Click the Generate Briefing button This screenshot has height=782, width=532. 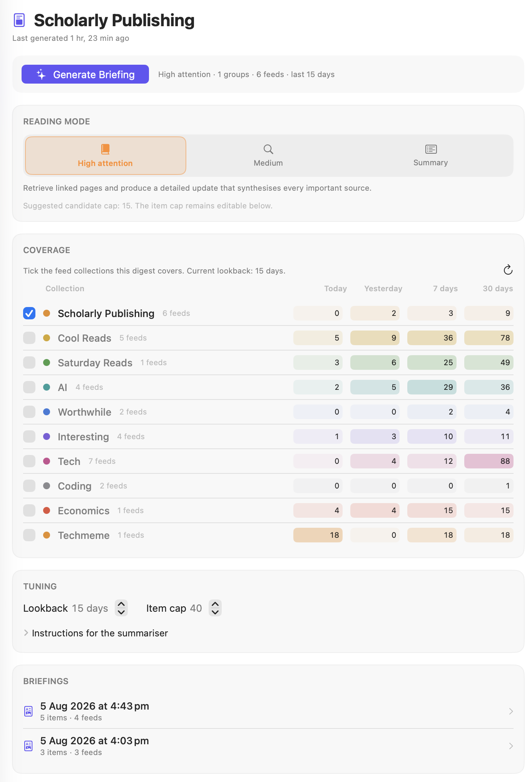coord(85,74)
